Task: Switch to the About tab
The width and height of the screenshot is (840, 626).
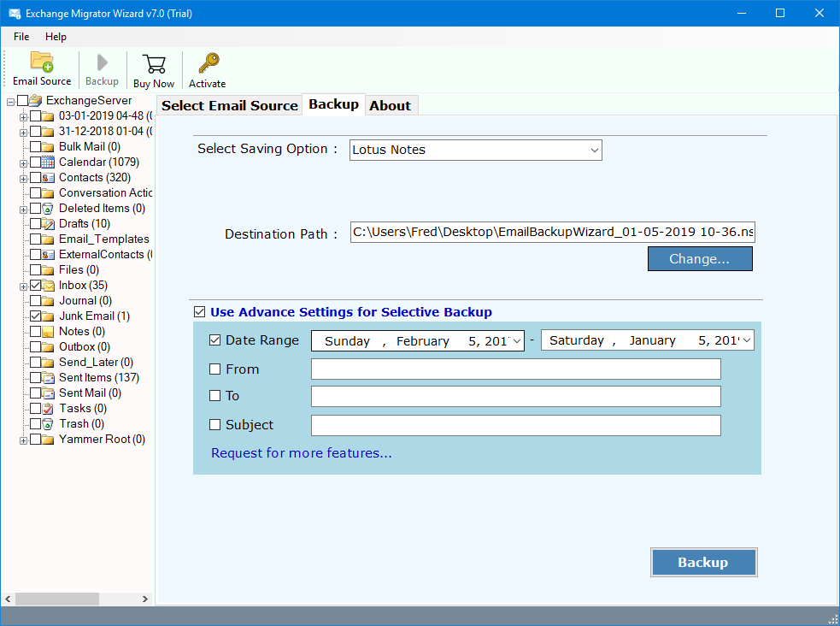Action: click(391, 105)
